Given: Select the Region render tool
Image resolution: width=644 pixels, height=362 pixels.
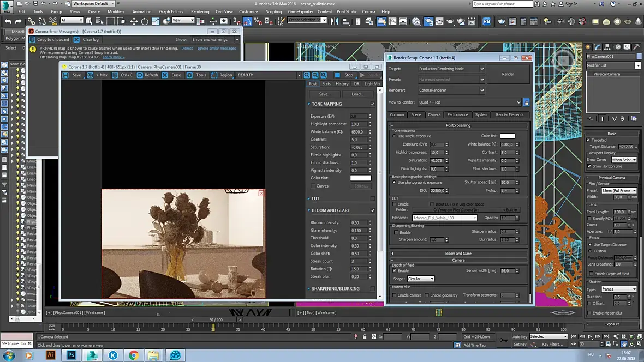Looking at the screenshot, I should [213, 75].
